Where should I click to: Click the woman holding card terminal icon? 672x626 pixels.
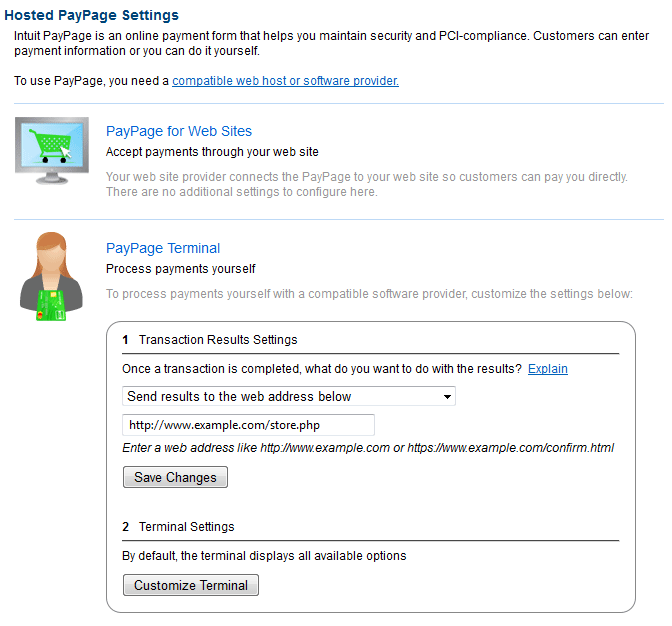coord(46,272)
